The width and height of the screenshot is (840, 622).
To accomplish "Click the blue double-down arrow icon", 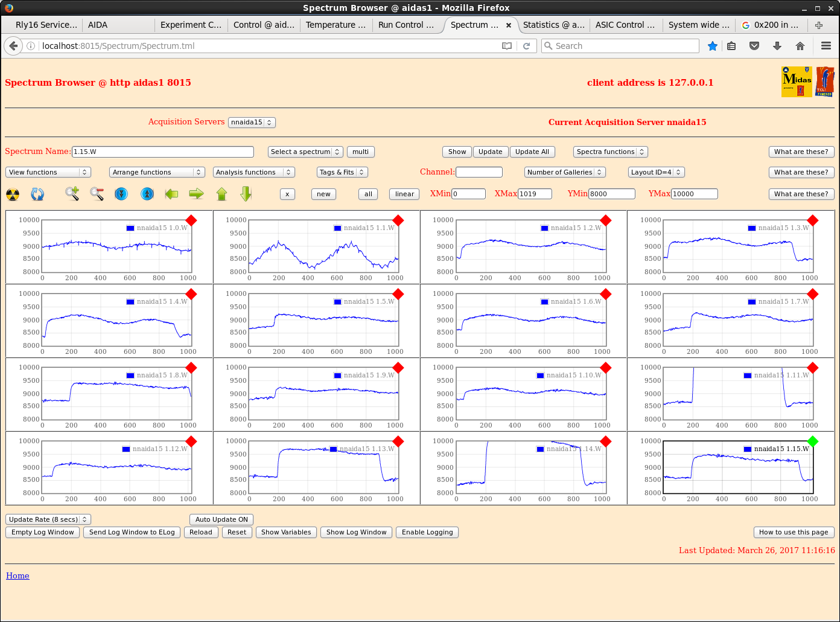I will pyautogui.click(x=121, y=194).
